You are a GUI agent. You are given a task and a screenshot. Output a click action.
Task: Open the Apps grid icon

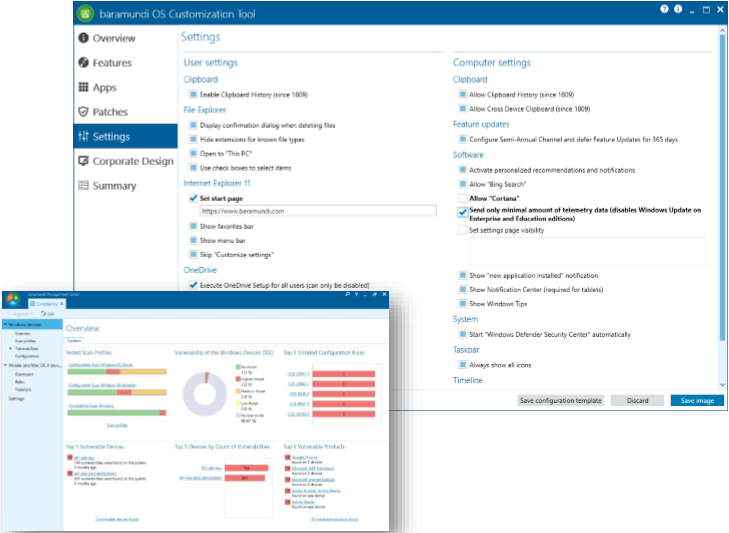(x=84, y=88)
